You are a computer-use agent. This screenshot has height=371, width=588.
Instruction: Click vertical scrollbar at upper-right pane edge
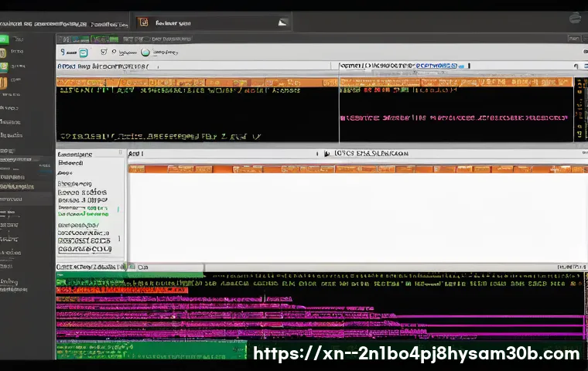click(x=579, y=108)
